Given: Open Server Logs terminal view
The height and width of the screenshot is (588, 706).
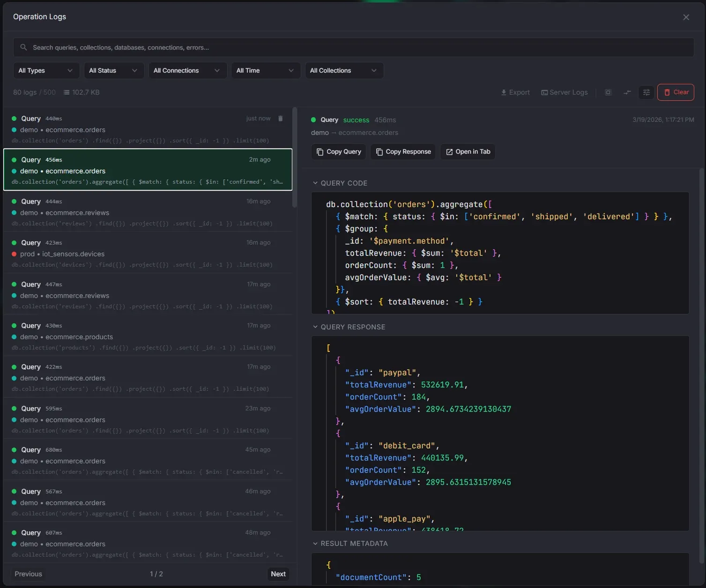Looking at the screenshot, I should click(x=564, y=92).
